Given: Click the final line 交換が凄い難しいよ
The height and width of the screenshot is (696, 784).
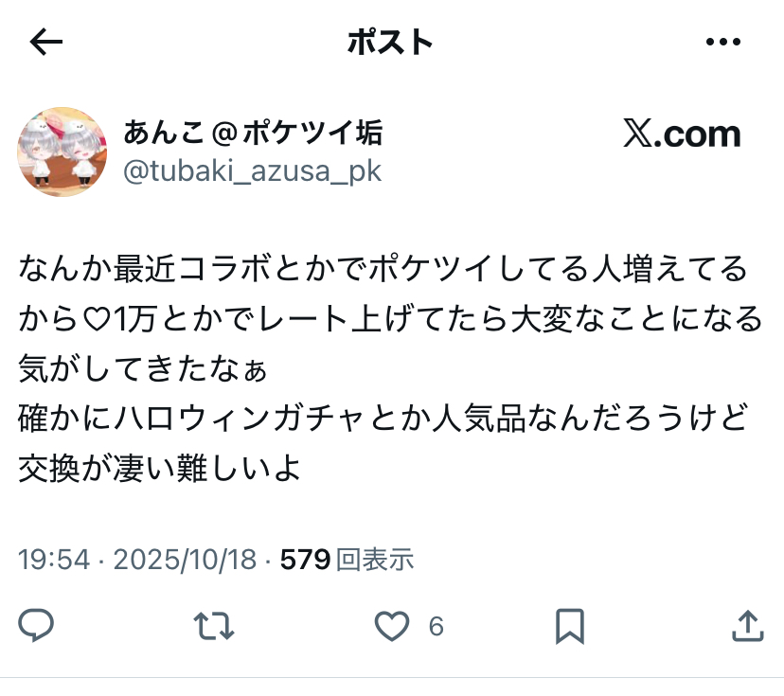Looking at the screenshot, I should [159, 468].
